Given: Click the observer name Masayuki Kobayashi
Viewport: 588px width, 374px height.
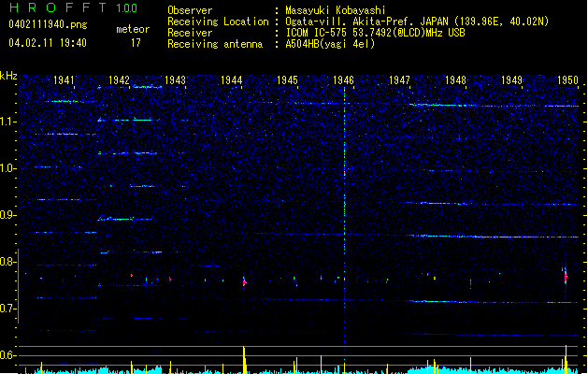Looking at the screenshot, I should pos(336,10).
